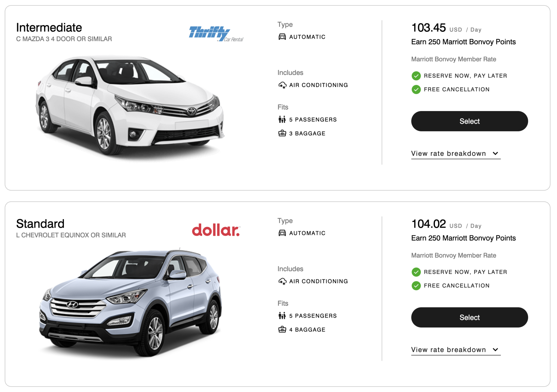Click the baggage icon next to 3 Baggage
The width and height of the screenshot is (557, 392).
tap(282, 133)
